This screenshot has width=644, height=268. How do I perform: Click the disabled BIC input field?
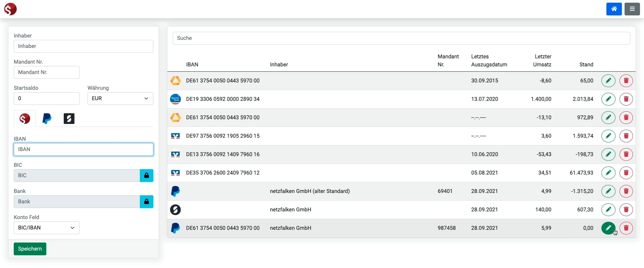(x=77, y=176)
